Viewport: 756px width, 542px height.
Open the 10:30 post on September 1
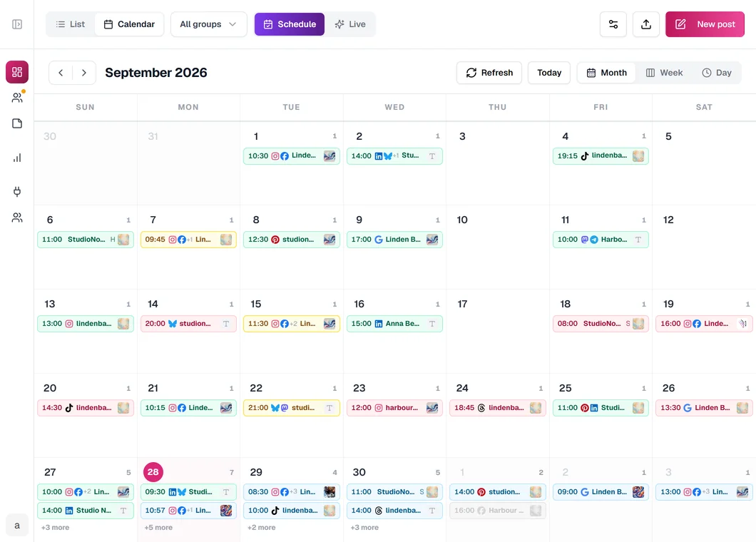pos(292,155)
